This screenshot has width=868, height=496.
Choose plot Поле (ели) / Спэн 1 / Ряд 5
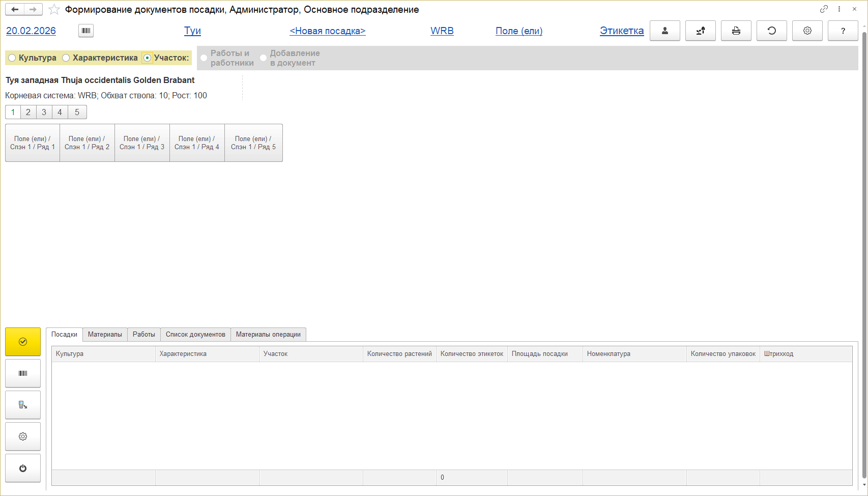[254, 143]
